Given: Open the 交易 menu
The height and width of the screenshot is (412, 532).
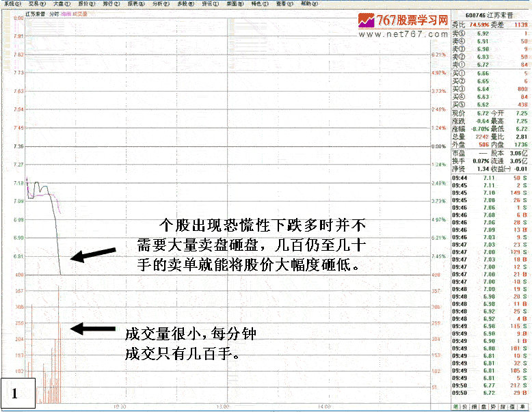Looking at the screenshot, I should pos(34,3).
